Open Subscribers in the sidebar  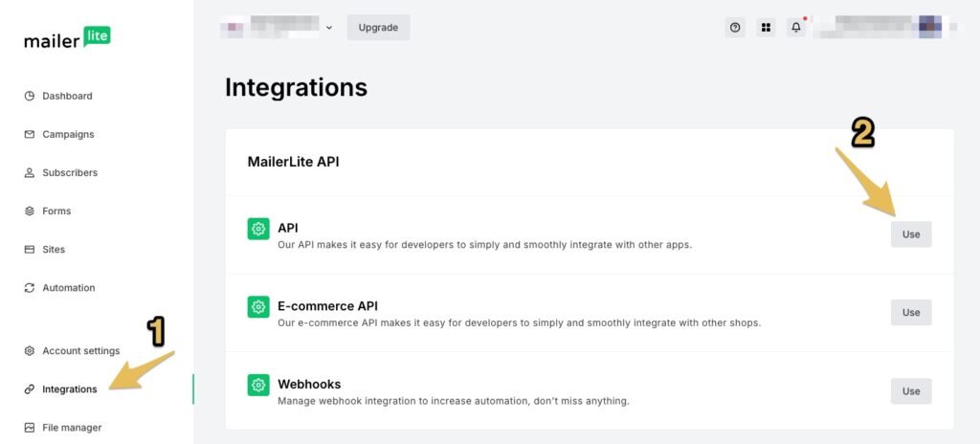70,172
